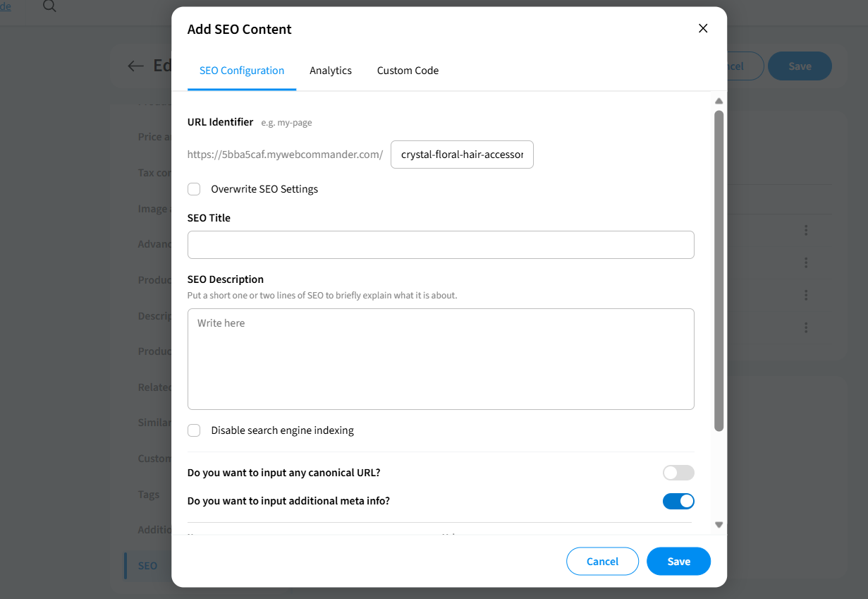Open the first row's three-dot menu

805,230
